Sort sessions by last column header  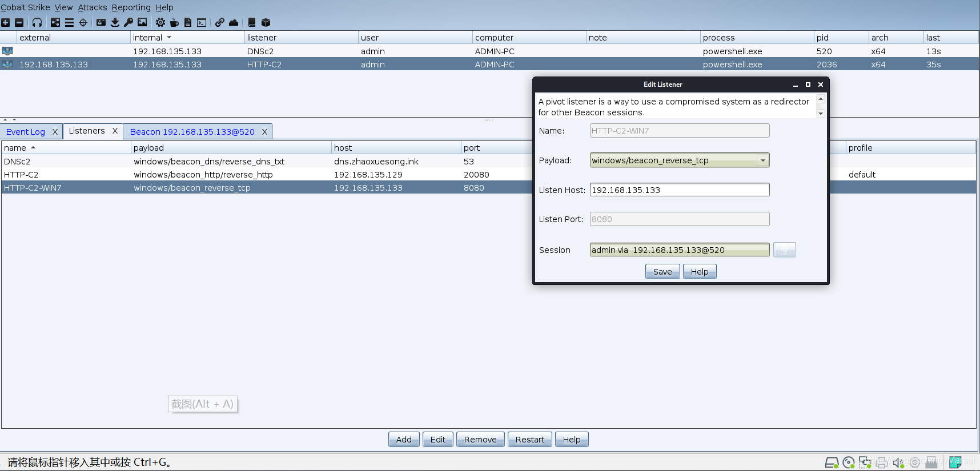tap(951, 38)
